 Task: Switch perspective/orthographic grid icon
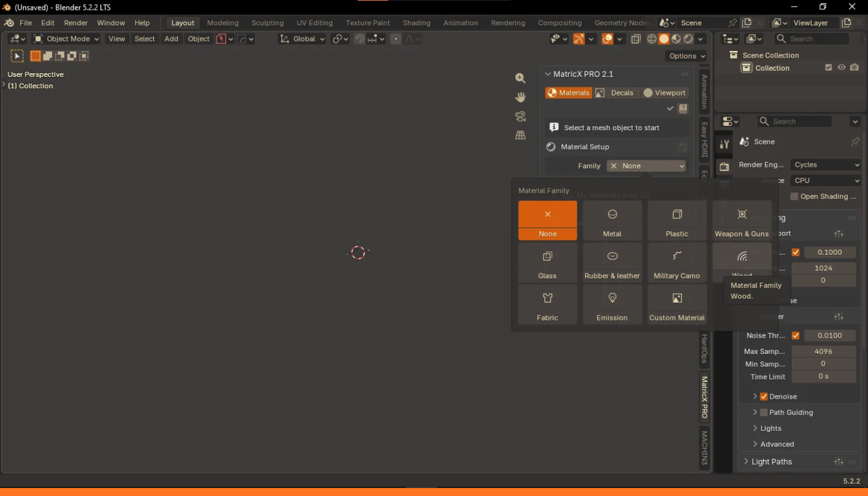(x=520, y=135)
